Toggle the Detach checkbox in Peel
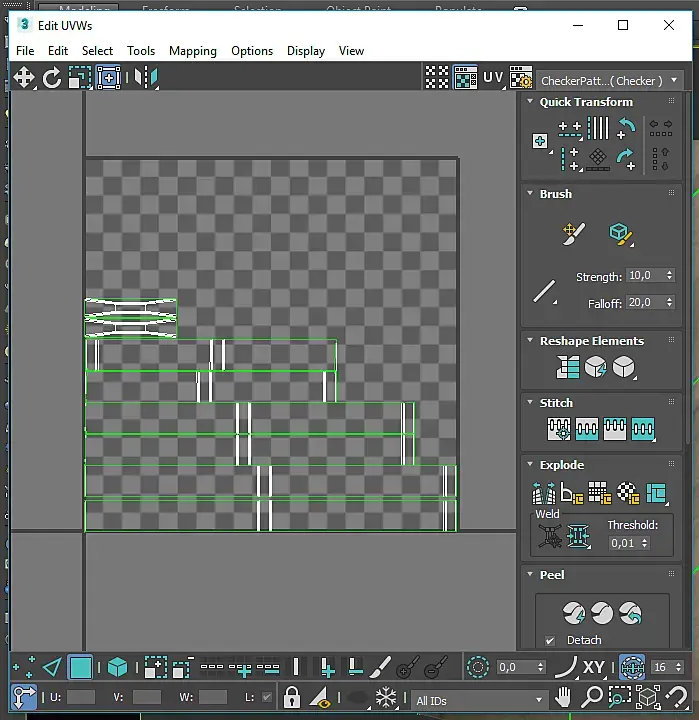Viewport: 699px width, 720px height. tap(550, 640)
